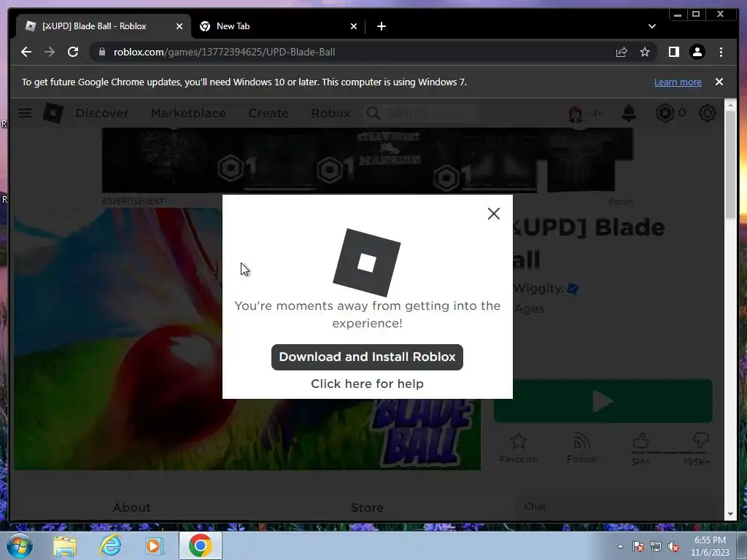The image size is (747, 560).
Task: Open the Robux balance icon
Action: pyautogui.click(x=665, y=113)
